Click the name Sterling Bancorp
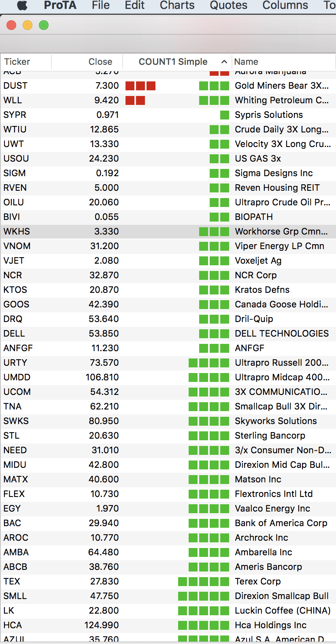 tap(270, 436)
